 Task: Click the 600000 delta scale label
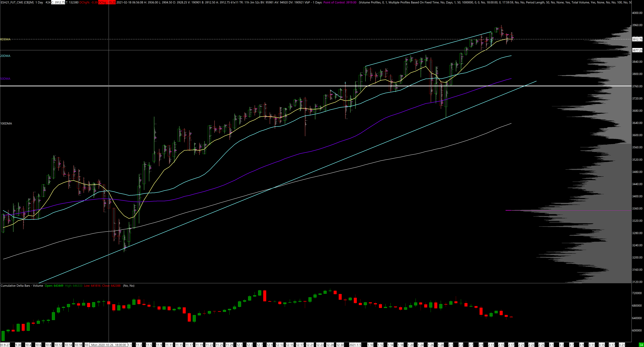637,330
